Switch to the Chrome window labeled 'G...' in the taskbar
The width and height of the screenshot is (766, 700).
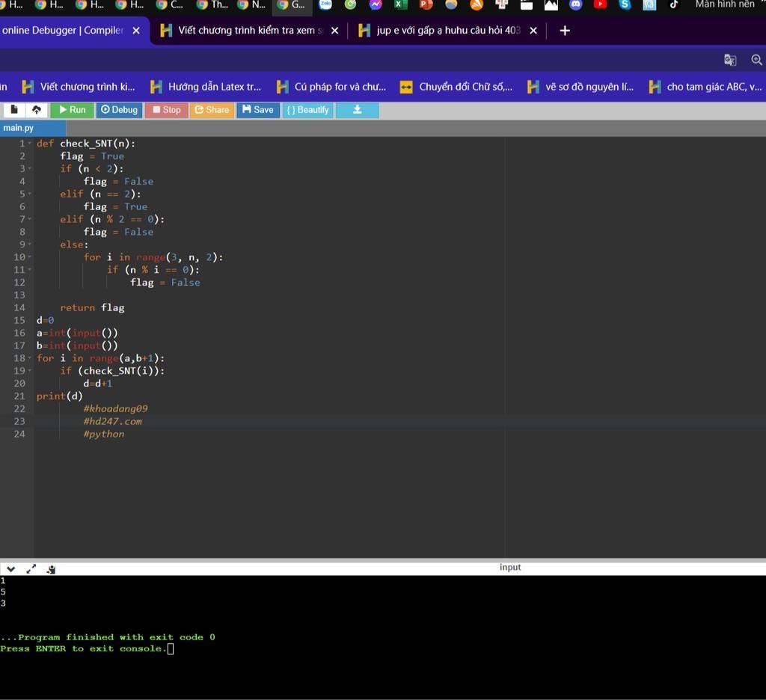click(291, 4)
